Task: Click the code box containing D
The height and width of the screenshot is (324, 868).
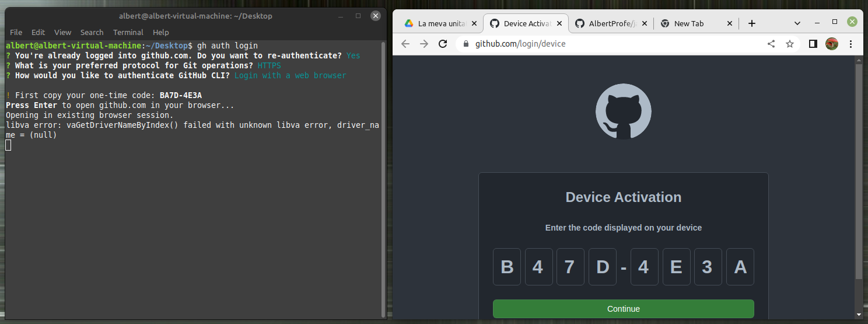Action: point(603,267)
